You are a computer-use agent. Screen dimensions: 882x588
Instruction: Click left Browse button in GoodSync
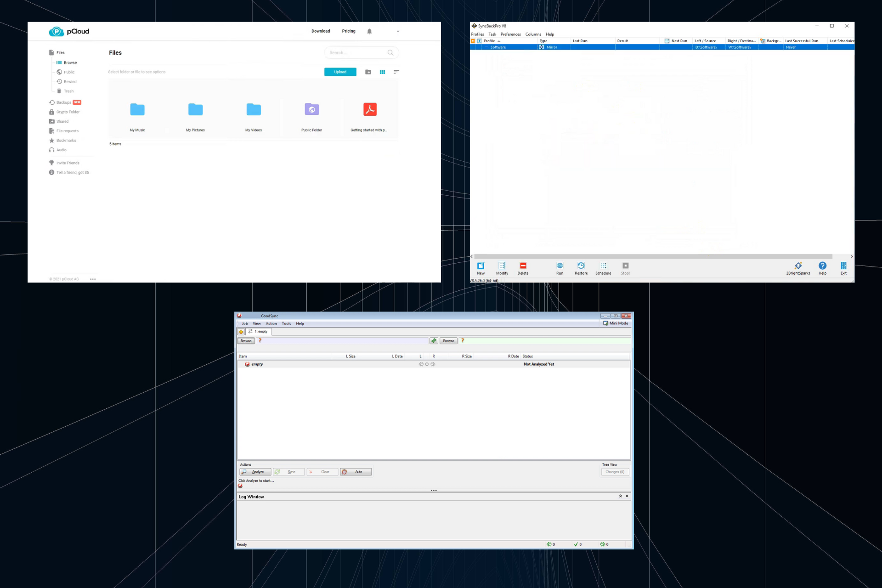246,341
